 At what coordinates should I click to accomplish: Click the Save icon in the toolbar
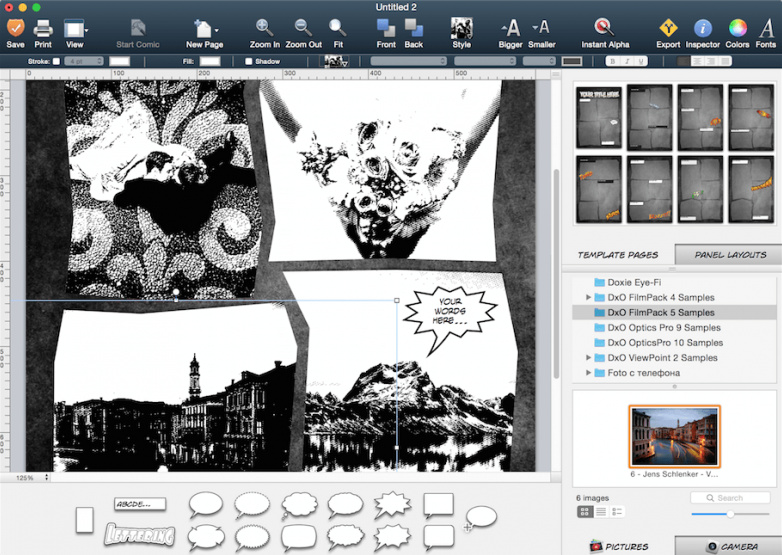pos(15,27)
